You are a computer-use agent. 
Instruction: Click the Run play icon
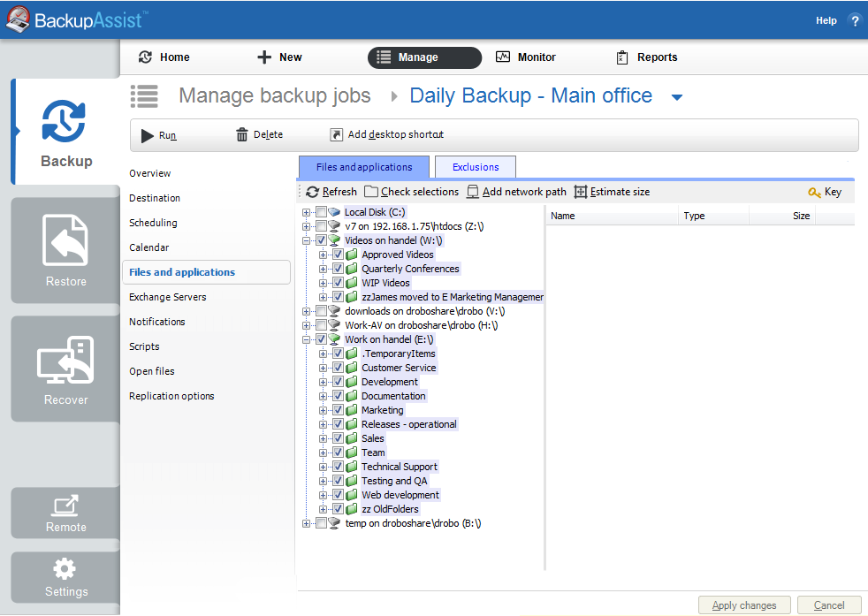[148, 135]
